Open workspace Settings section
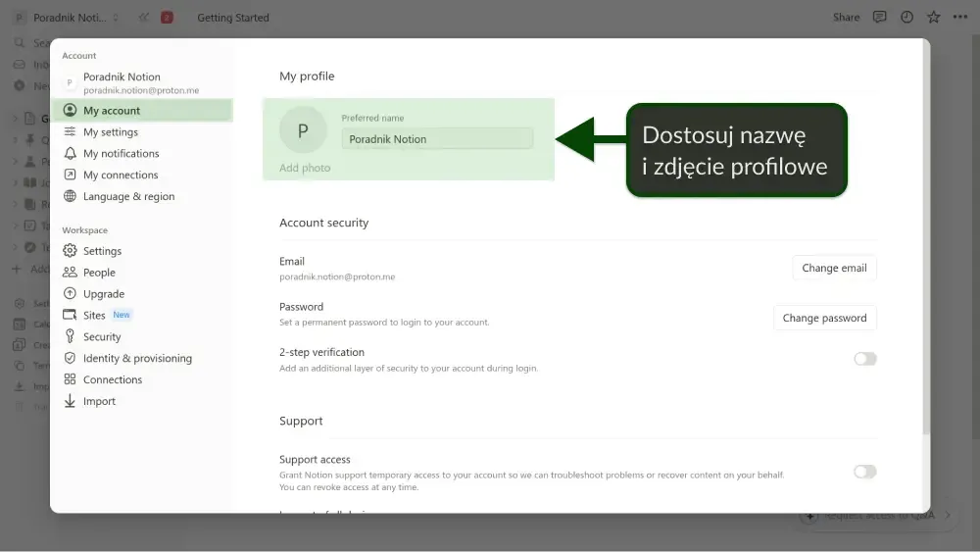 click(x=142, y=251)
